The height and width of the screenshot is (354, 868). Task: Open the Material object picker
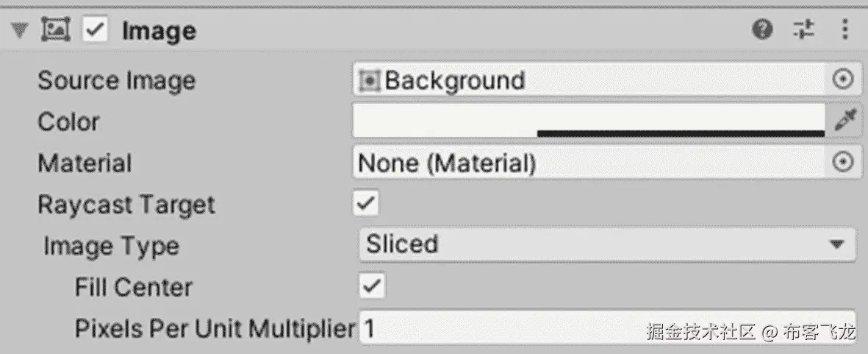pyautogui.click(x=844, y=162)
